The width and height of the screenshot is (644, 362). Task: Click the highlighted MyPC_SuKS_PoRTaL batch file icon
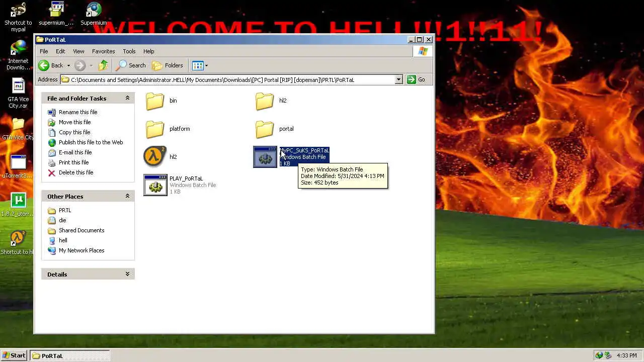tap(265, 156)
